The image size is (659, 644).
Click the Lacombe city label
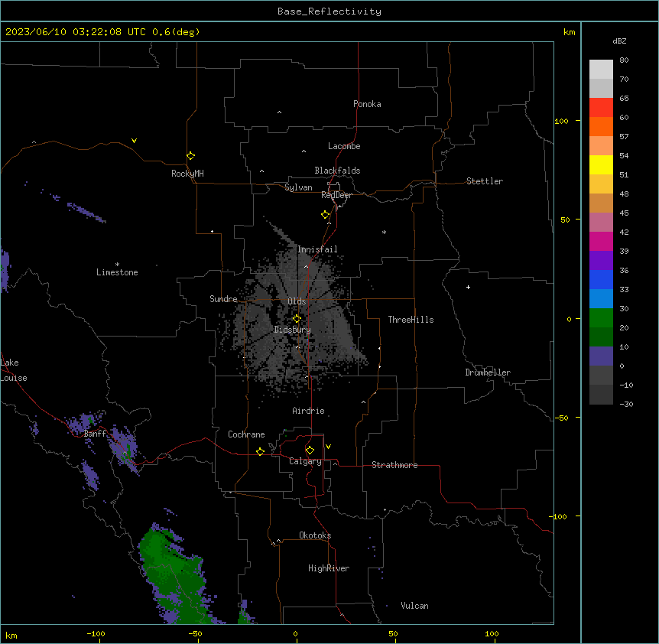[344, 146]
